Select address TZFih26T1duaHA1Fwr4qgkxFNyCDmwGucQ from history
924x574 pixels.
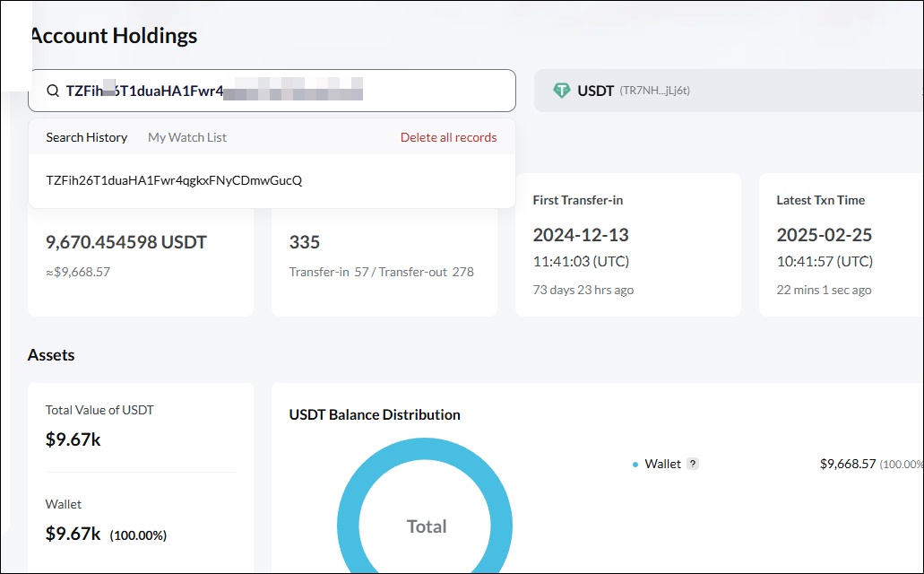pyautogui.click(x=175, y=180)
